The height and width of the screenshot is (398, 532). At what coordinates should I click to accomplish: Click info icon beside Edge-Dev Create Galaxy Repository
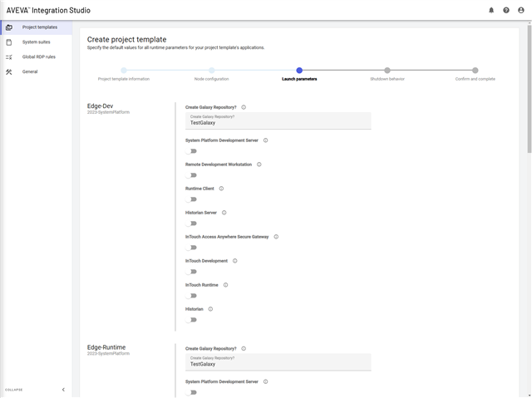244,107
